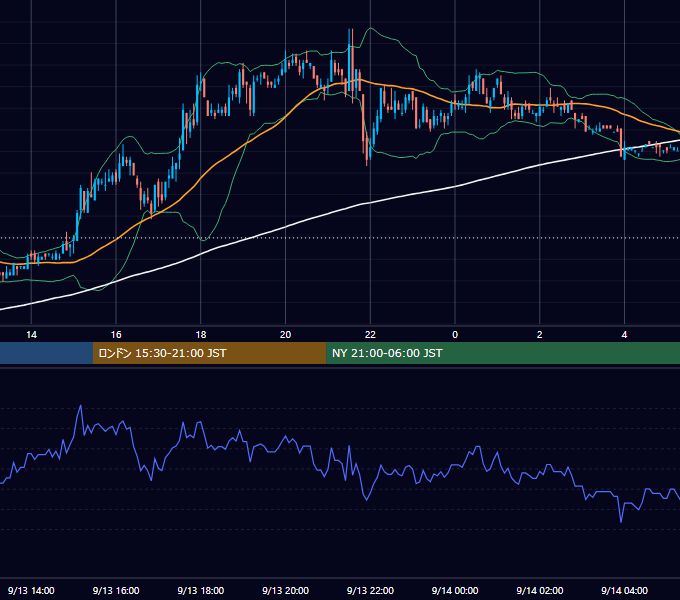Click the 9/13 18:00 time label
This screenshot has height=600, width=680.
[x=201, y=590]
